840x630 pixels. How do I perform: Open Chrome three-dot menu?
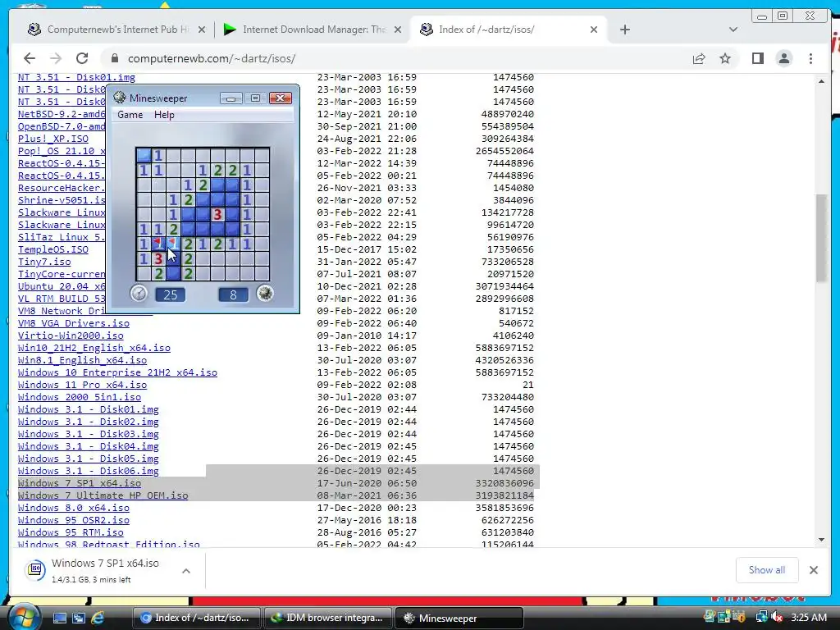click(x=810, y=58)
